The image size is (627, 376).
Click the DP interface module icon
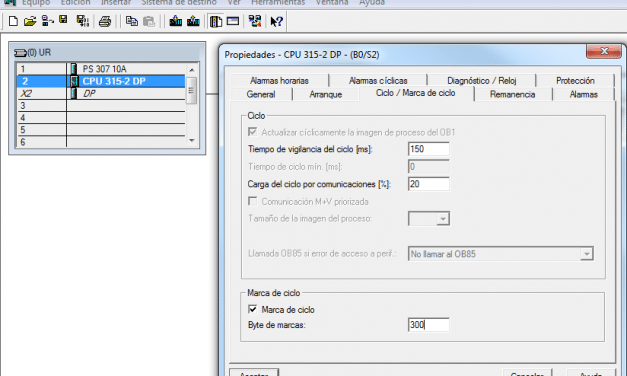[74, 93]
